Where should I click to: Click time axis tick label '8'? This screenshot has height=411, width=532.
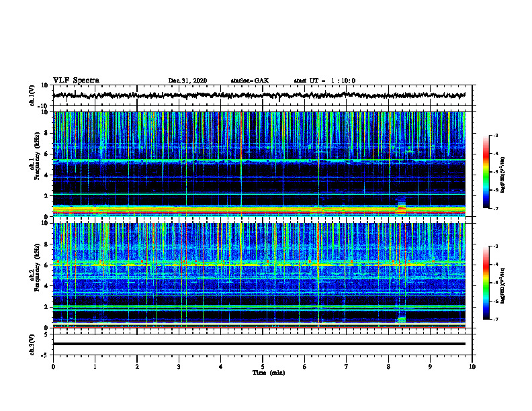[x=388, y=367]
